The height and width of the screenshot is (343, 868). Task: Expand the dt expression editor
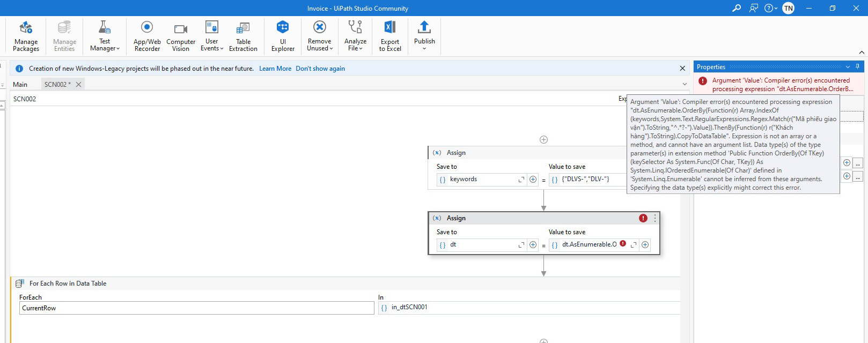tap(521, 245)
